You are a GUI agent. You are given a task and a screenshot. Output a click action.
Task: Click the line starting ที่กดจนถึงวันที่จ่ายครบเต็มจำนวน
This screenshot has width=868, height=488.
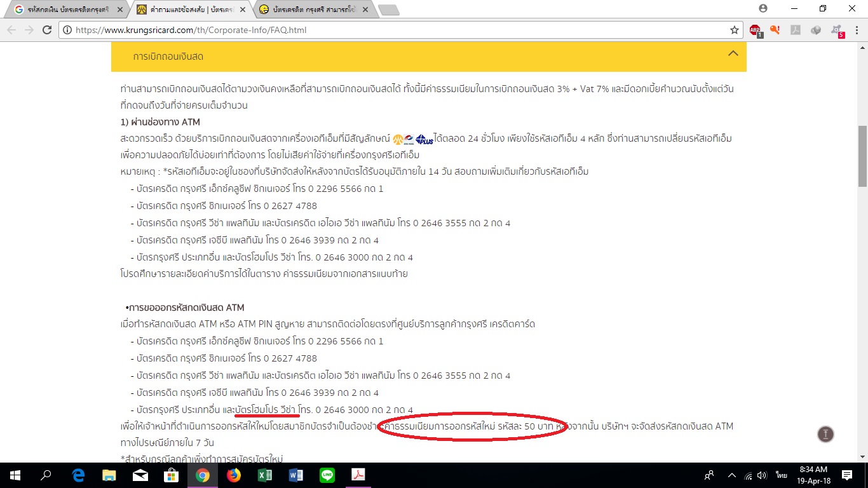184,105
